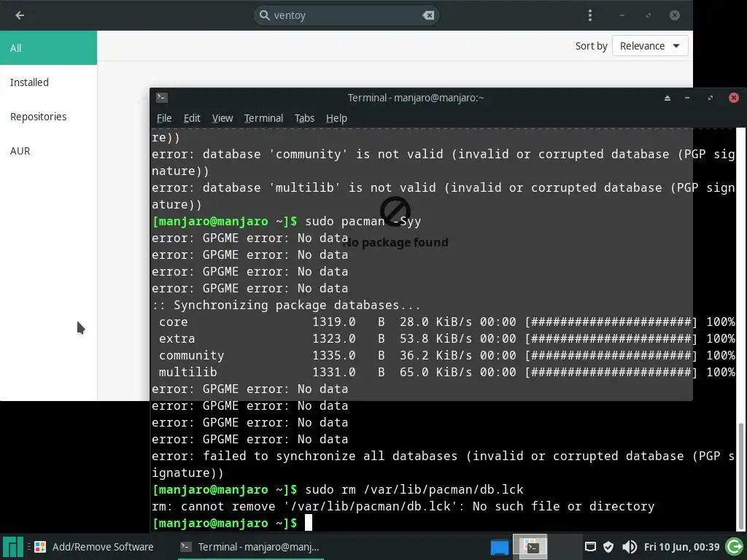Show Installed packages in the sidebar
The width and height of the screenshot is (747, 560).
(x=49, y=82)
